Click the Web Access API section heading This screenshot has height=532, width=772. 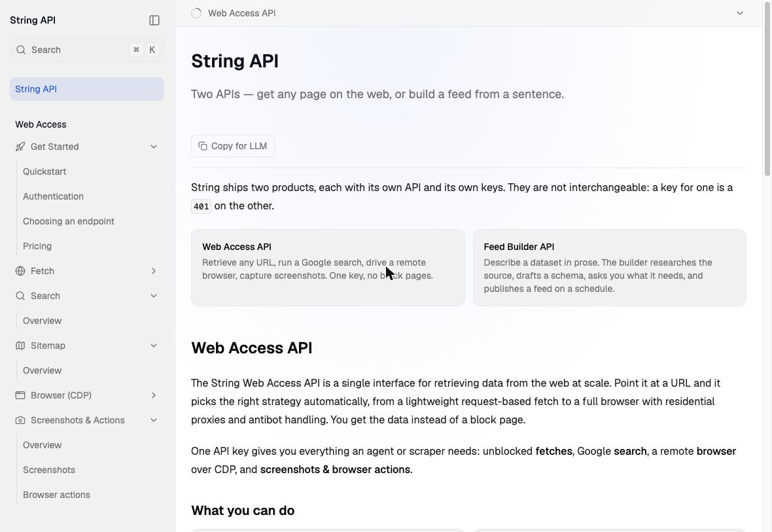tap(252, 347)
